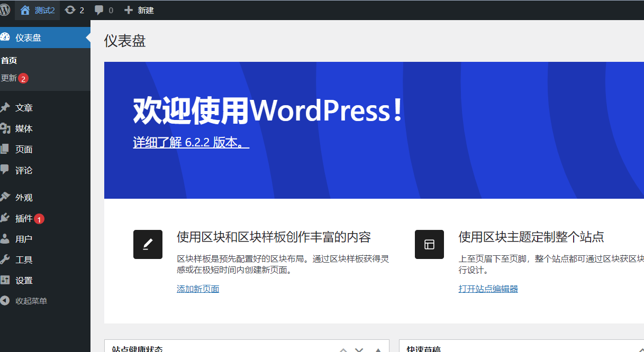Open the 外观 appearance menu
Image resolution: width=644 pixels, height=352 pixels.
[x=24, y=198]
